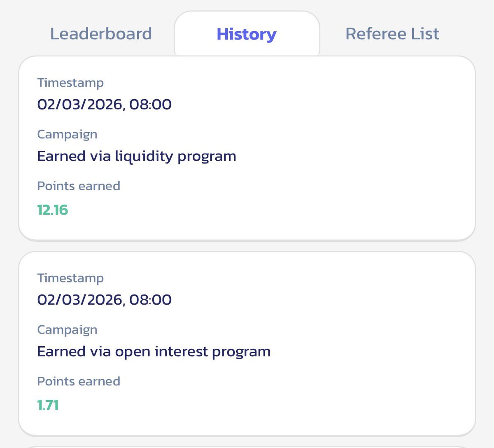
Task: Click the 02/03/2026 date in the open interest entry
Action: [80, 300]
